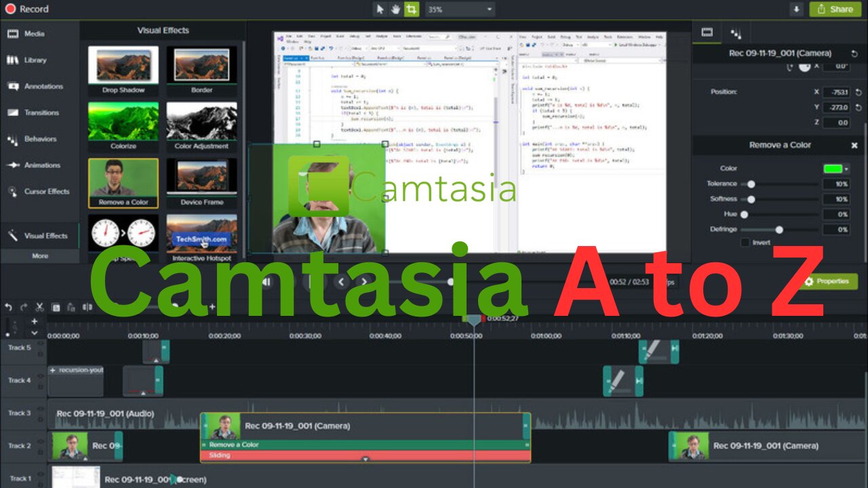The image size is (868, 488).
Task: Expand the recursion-yout group clip
Action: (x=53, y=370)
